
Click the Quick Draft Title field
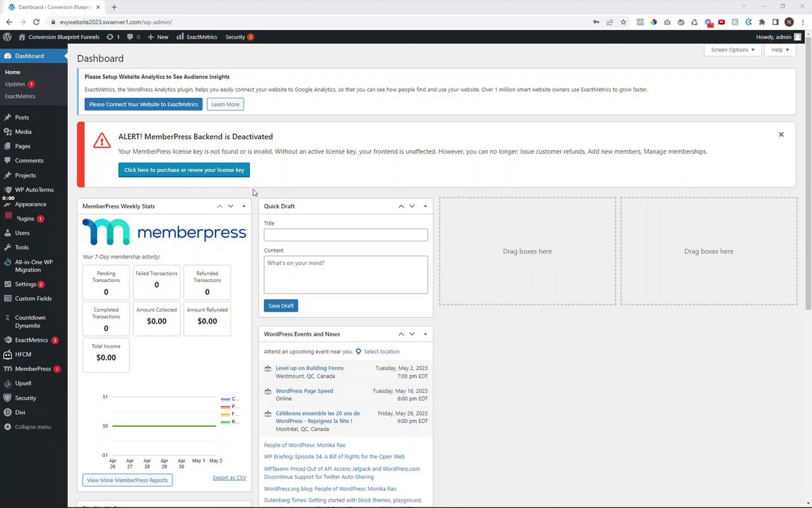(x=346, y=235)
